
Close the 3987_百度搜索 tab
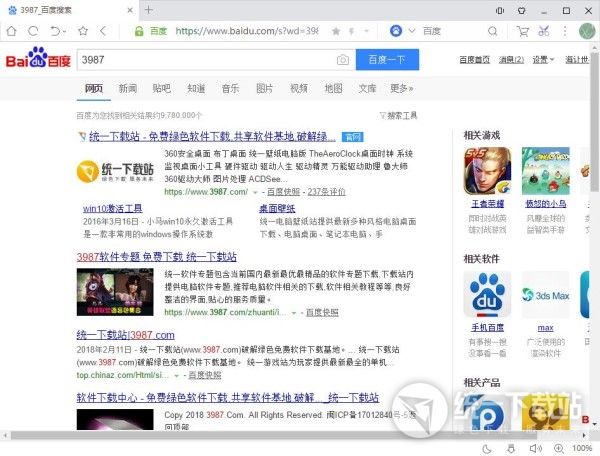(x=130, y=10)
